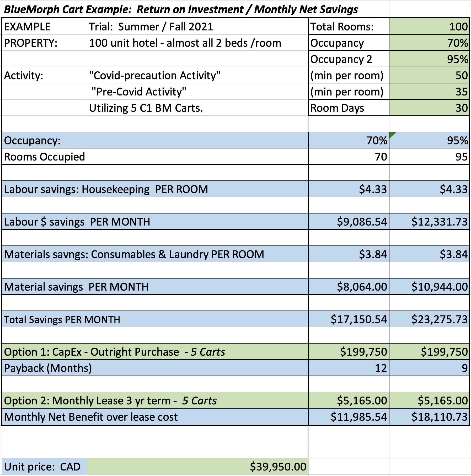Click the $9,086.54 labour savings cell
Image resolution: width=471 pixels, height=476 pixels.
[x=349, y=222]
